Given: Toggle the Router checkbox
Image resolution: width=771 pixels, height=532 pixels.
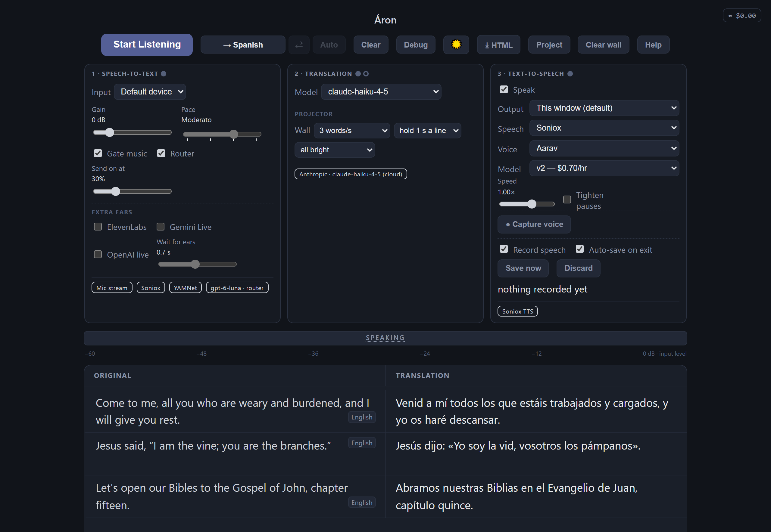Looking at the screenshot, I should 161,153.
